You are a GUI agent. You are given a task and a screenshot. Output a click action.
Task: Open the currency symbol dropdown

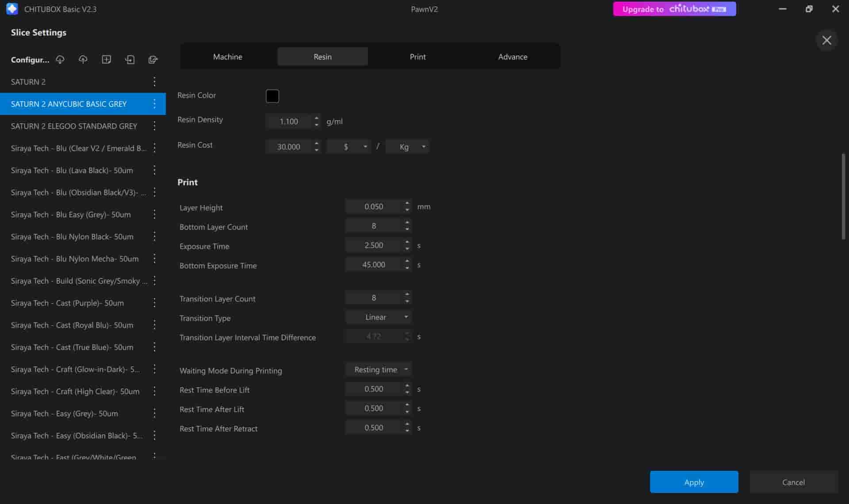348,147
